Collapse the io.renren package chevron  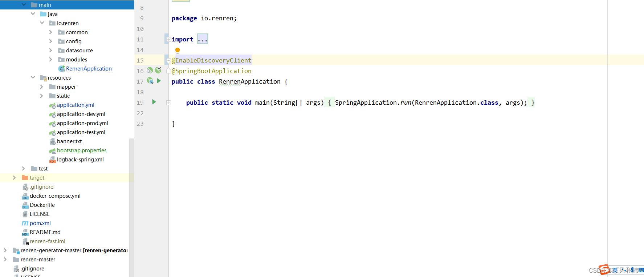(x=42, y=23)
